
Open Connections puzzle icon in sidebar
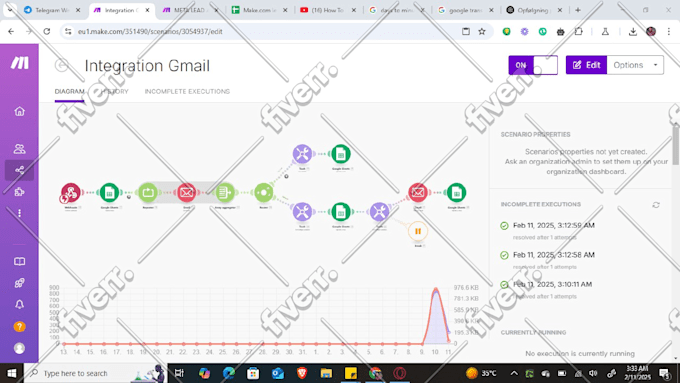(20, 191)
